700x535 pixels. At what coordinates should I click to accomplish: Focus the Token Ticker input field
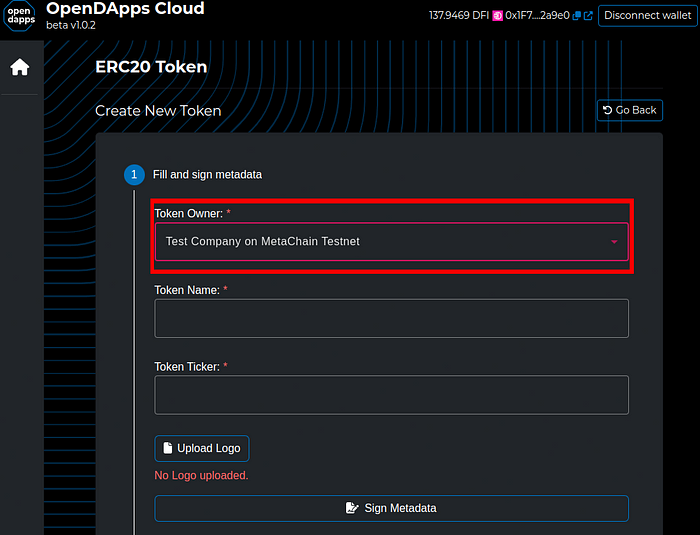click(x=392, y=395)
